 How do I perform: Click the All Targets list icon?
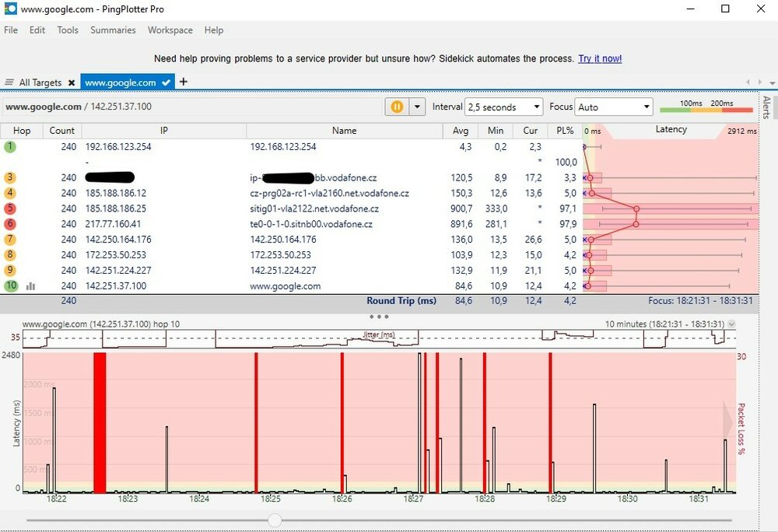pos(9,82)
